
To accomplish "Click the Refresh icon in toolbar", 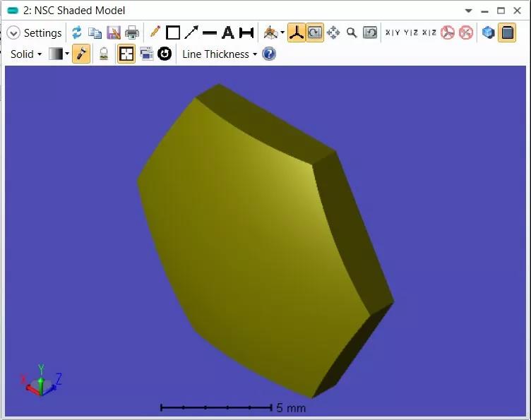I will pyautogui.click(x=76, y=32).
